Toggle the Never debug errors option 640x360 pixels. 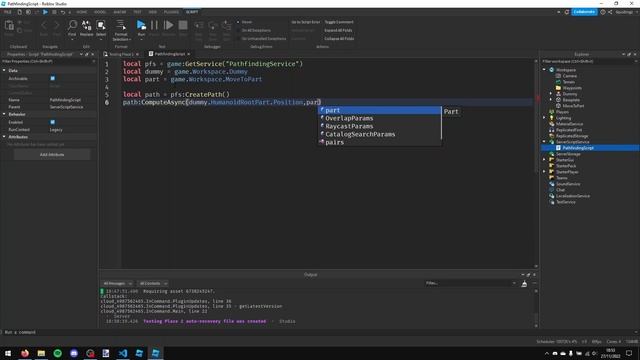click(x=244, y=22)
